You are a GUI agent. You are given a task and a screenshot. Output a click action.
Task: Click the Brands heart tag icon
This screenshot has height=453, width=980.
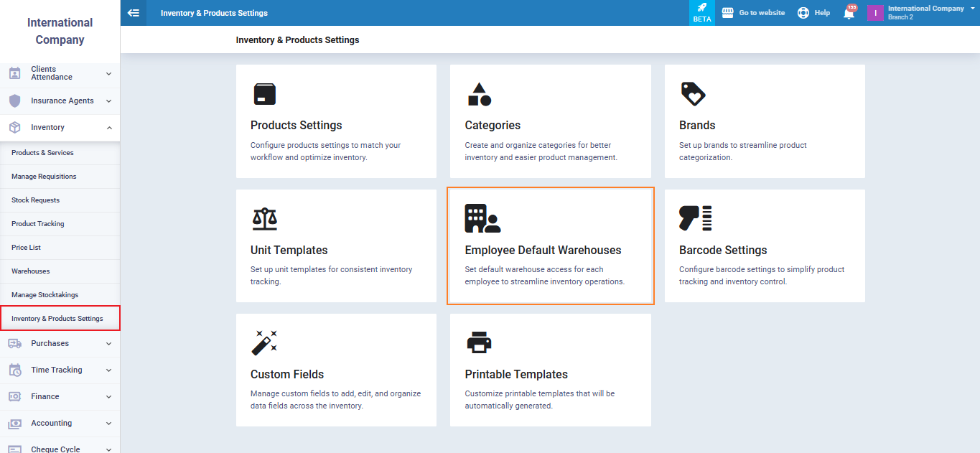pos(693,94)
